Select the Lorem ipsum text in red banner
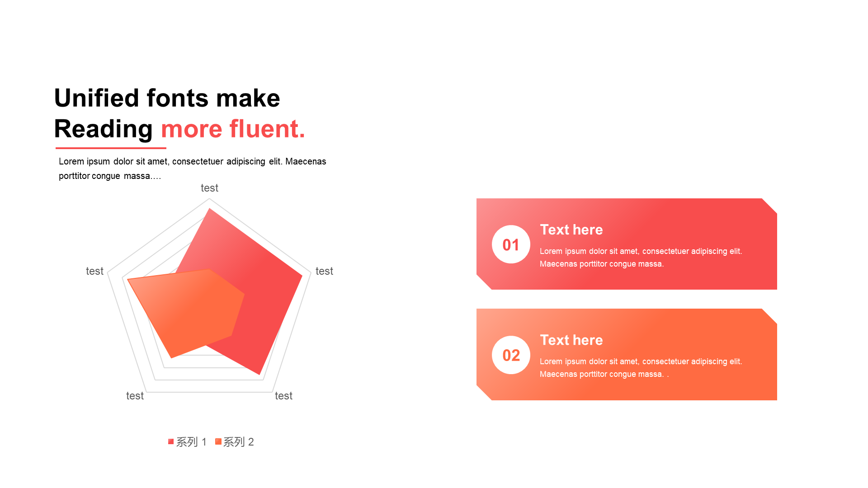 pos(641,257)
